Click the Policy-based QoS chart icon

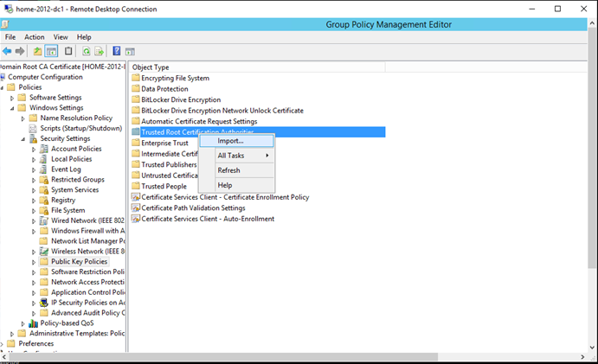pyautogui.click(x=34, y=323)
